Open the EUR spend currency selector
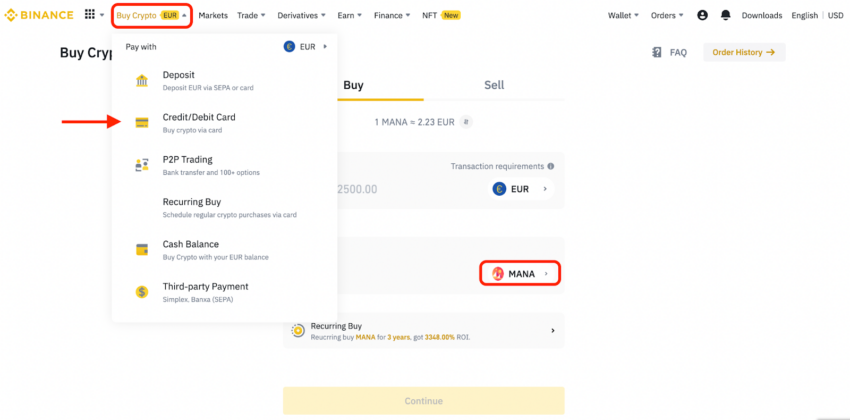 coord(520,189)
